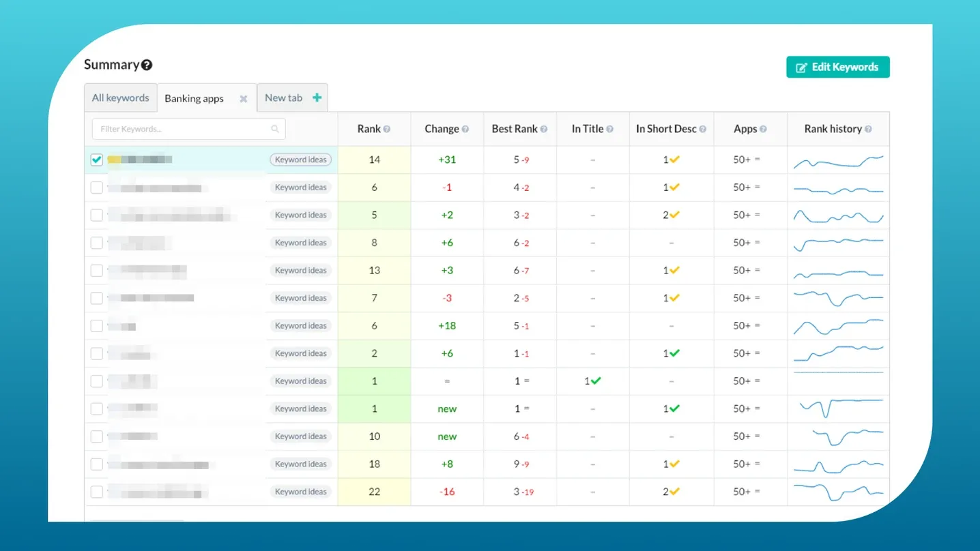Open Keyword ideas for the -1 change row
Screen dimensions: 980x551
pyautogui.click(x=301, y=188)
